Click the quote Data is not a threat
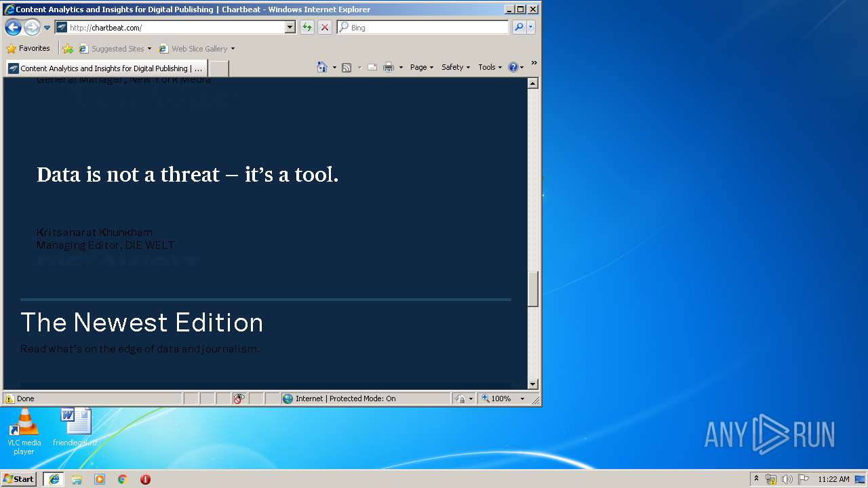 pos(187,175)
